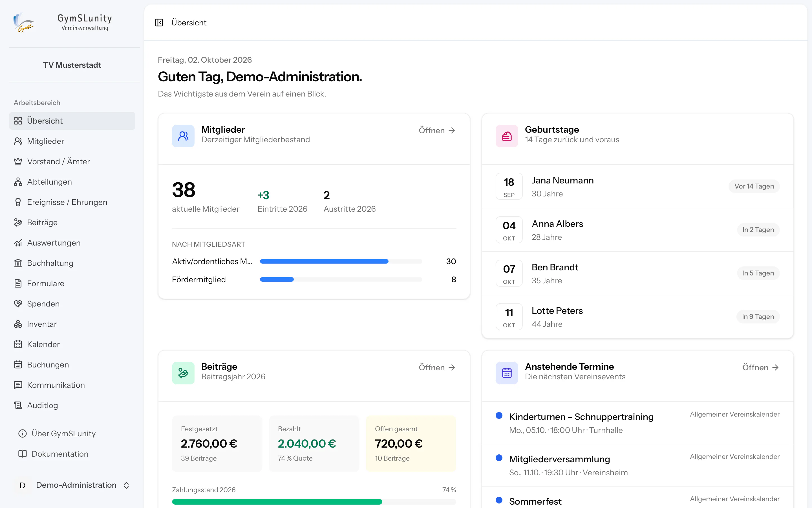Open the Beiträge card via Öffnen

coord(437,367)
